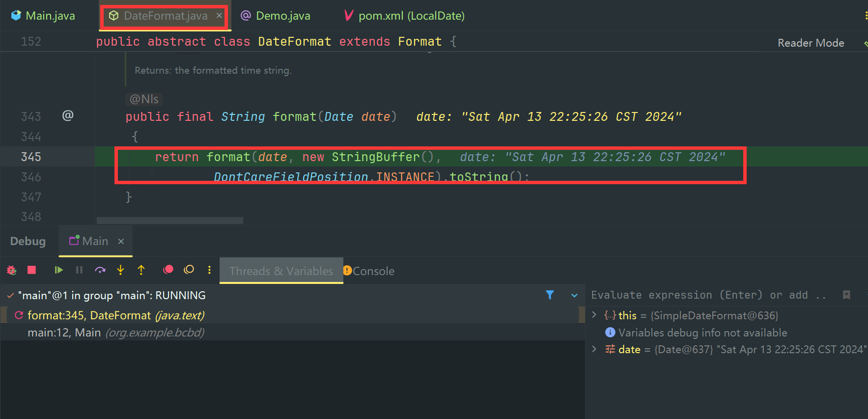Switch to Console tab

click(x=373, y=271)
